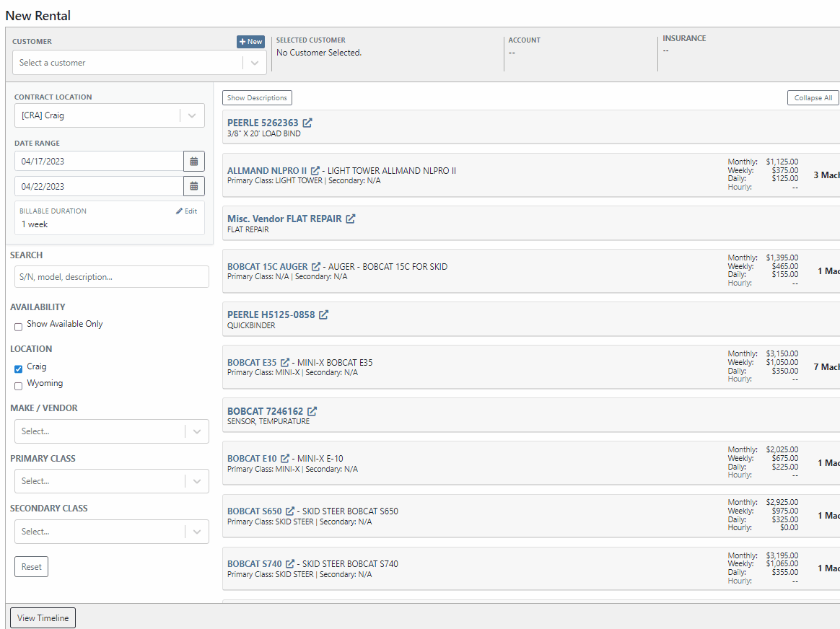Open the BOBCAT 15C AUGER link

[x=267, y=266]
